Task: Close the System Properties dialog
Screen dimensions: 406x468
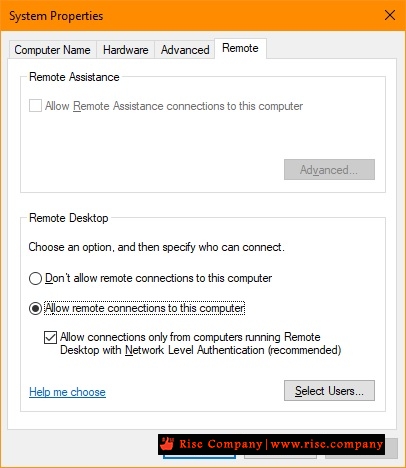Action: coord(390,15)
